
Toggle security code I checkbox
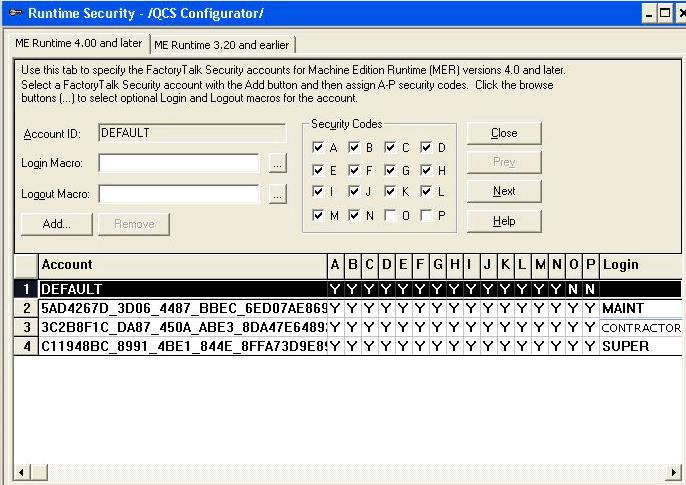click(x=318, y=191)
